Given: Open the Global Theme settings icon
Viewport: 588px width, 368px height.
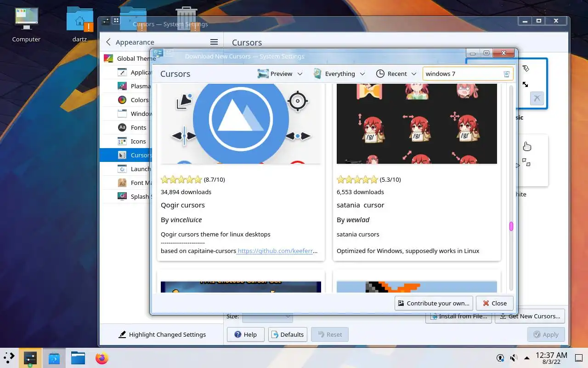Looking at the screenshot, I should pos(108,58).
